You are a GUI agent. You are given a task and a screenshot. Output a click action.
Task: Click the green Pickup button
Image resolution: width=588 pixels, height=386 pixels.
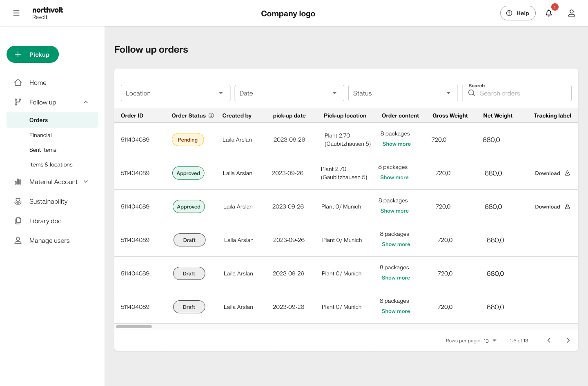33,54
